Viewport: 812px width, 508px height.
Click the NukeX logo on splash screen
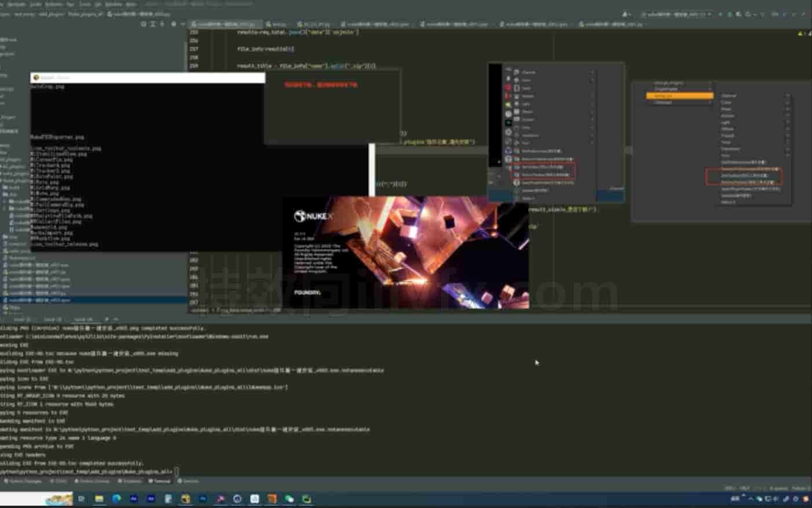[313, 216]
